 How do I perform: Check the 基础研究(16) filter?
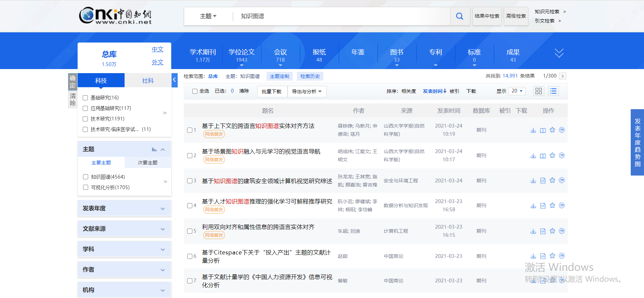click(x=85, y=98)
